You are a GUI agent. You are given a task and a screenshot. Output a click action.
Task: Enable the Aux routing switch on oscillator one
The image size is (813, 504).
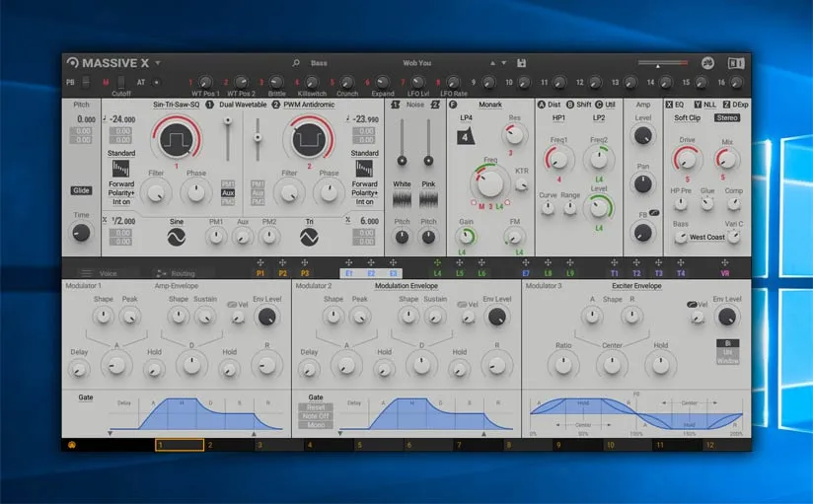(228, 193)
